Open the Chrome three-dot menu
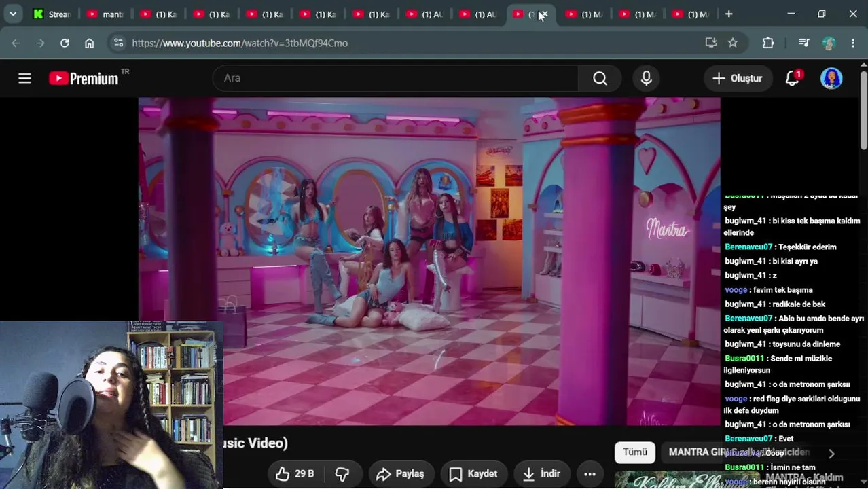 coord(853,43)
